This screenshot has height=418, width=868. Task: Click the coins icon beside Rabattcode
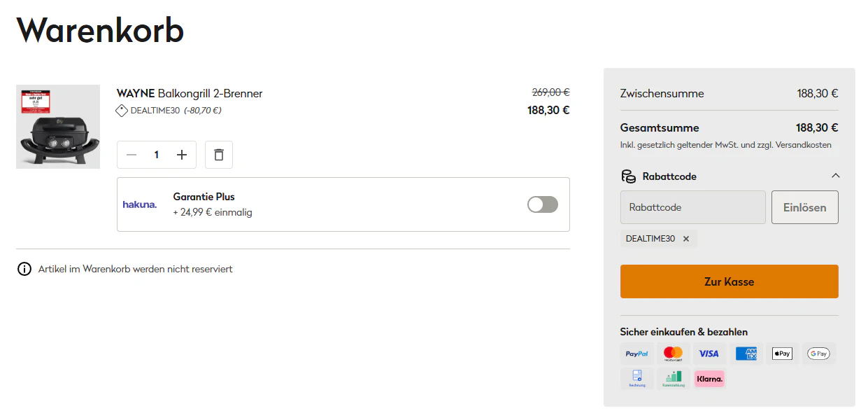628,176
